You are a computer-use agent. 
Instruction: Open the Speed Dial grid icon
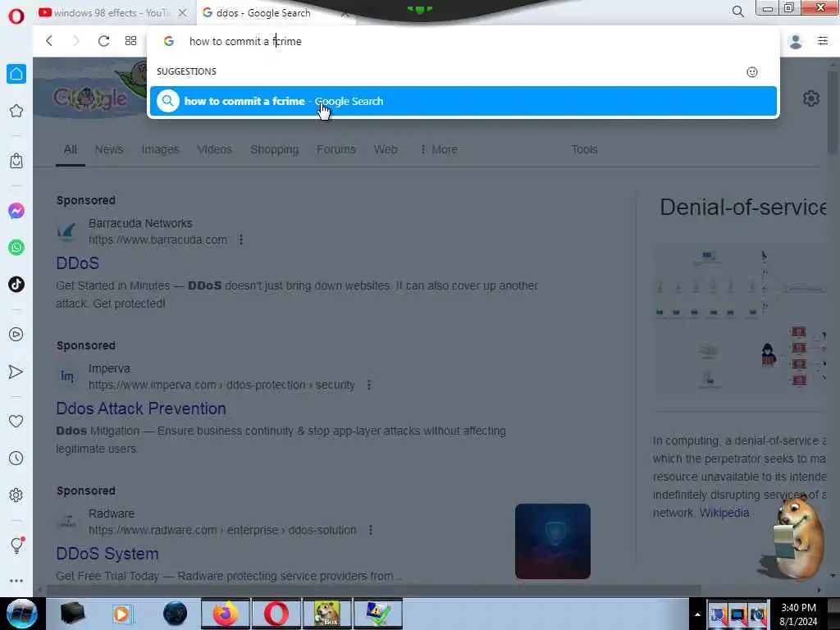pyautogui.click(x=130, y=41)
